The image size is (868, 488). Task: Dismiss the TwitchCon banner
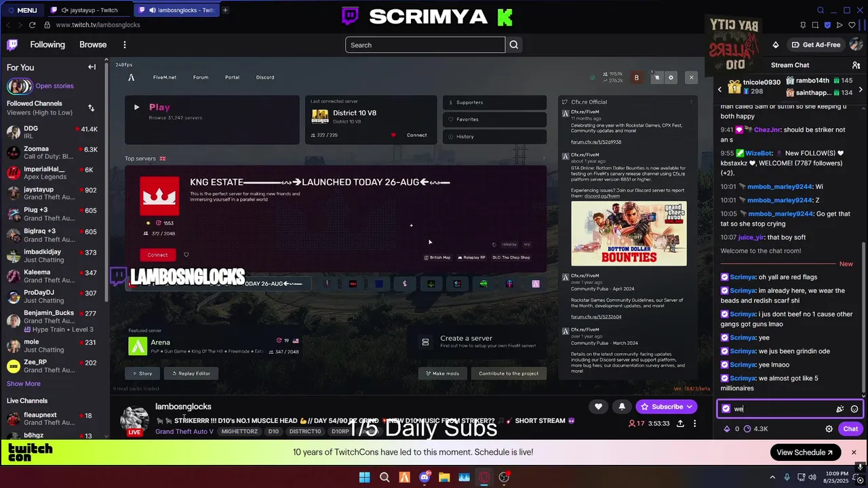854,452
